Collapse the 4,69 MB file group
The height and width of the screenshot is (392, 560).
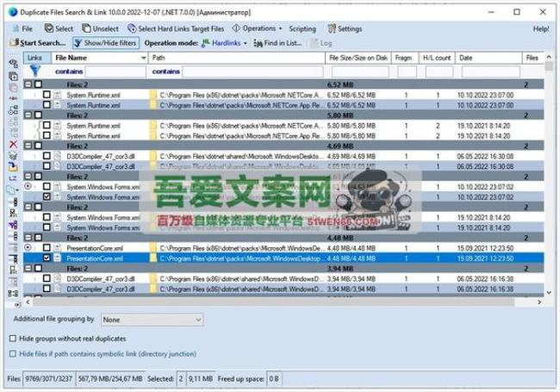(x=28, y=146)
